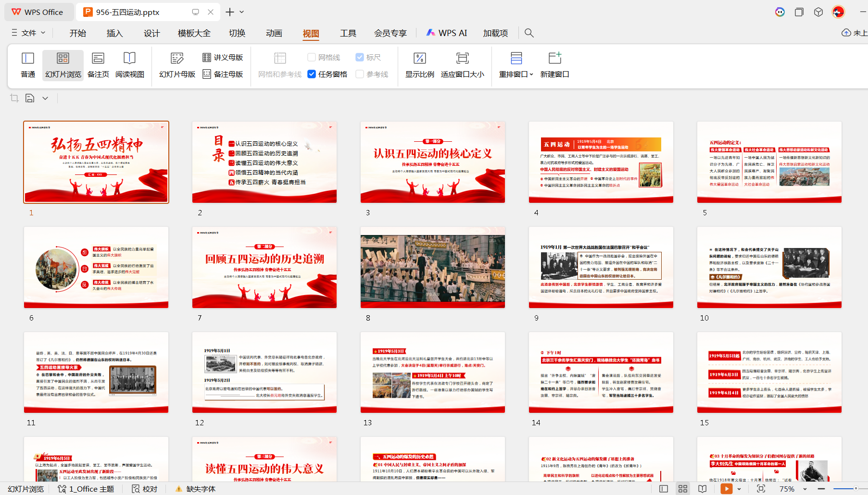Open quick access toolbar customize arrow
868x495 pixels.
click(x=45, y=98)
